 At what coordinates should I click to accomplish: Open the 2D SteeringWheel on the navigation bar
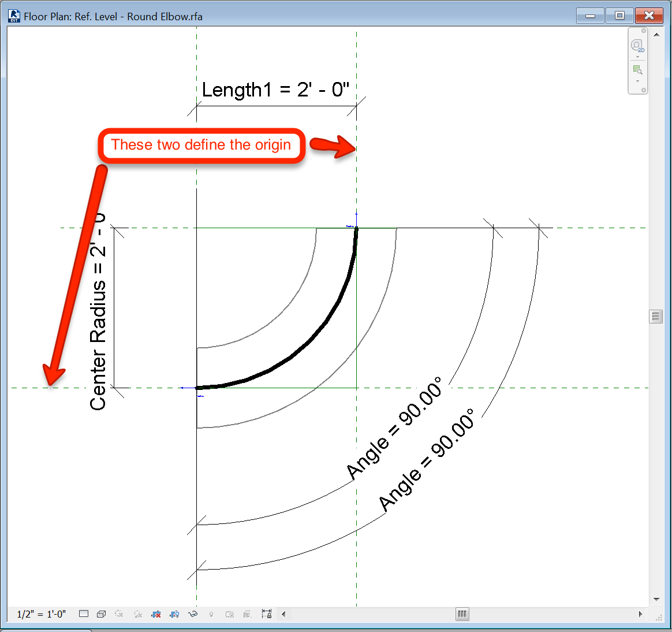point(637,45)
